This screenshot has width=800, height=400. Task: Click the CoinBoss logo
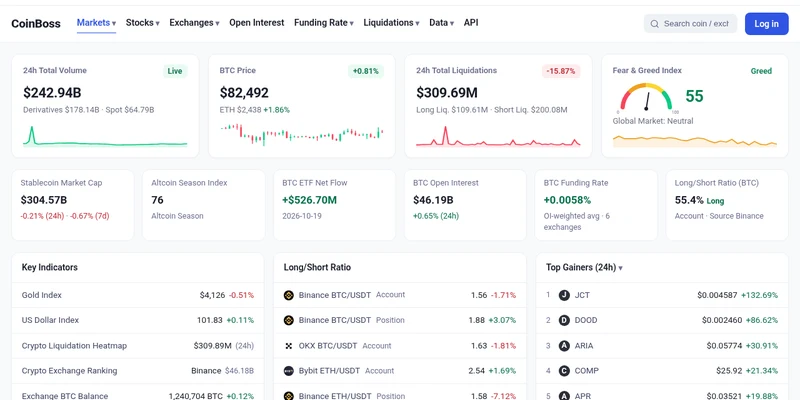(36, 23)
